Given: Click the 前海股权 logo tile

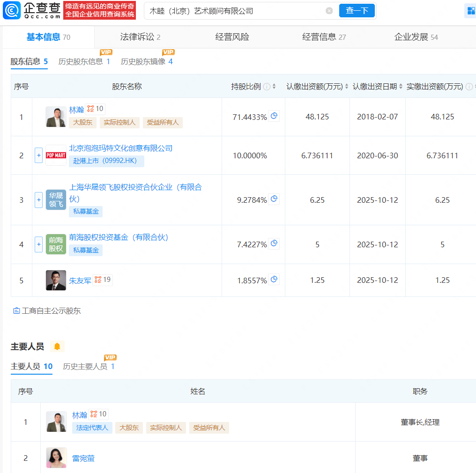Looking at the screenshot, I should [x=56, y=244].
